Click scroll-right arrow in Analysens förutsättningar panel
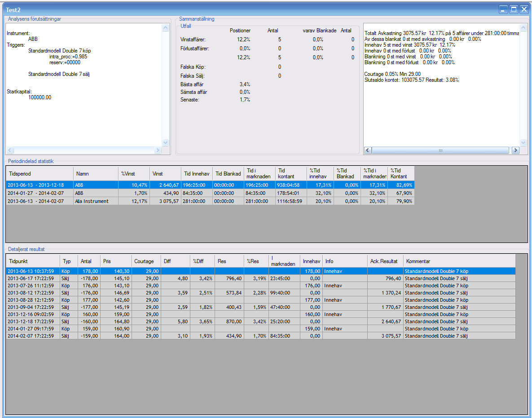The image size is (532, 418). (158, 150)
